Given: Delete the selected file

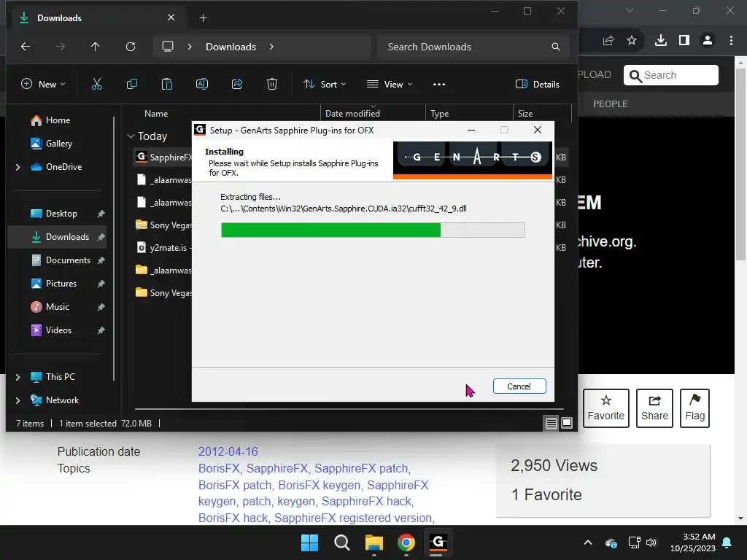Looking at the screenshot, I should point(272,85).
